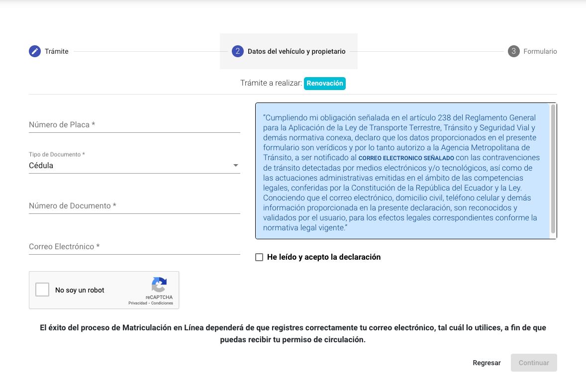Screen dimensions: 586x392
Task: Check the 'No soy un robot' box
Action: pyautogui.click(x=42, y=290)
